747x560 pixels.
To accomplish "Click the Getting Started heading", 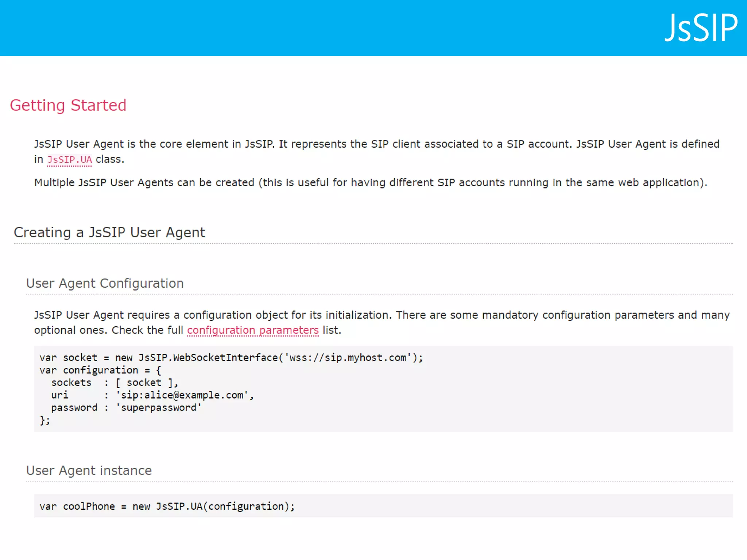I will point(68,105).
